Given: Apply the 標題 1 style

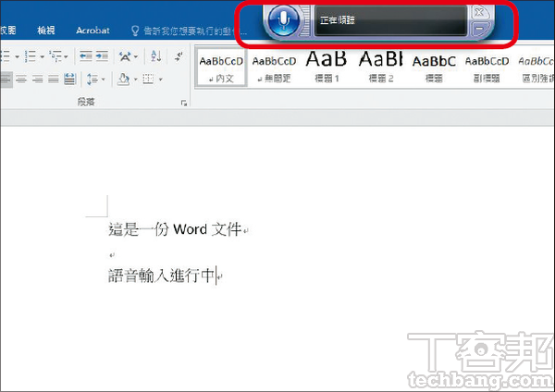Looking at the screenshot, I should pos(327,67).
